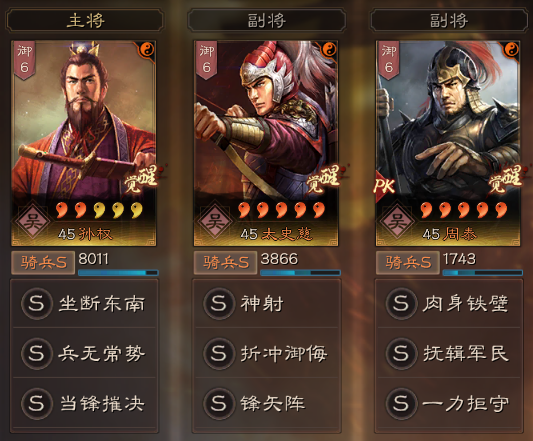Click the yin-yang icon on 孙权's card

pos(147,50)
